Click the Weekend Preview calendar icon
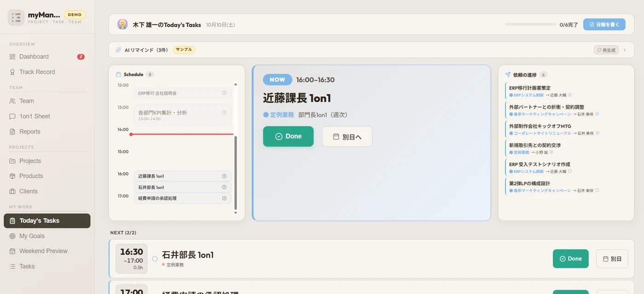 tap(12, 251)
